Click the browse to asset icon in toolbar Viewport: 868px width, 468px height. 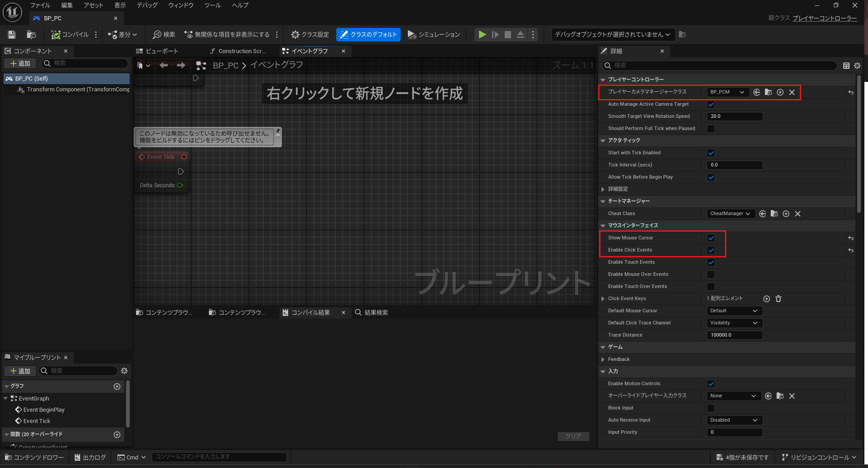tap(31, 35)
